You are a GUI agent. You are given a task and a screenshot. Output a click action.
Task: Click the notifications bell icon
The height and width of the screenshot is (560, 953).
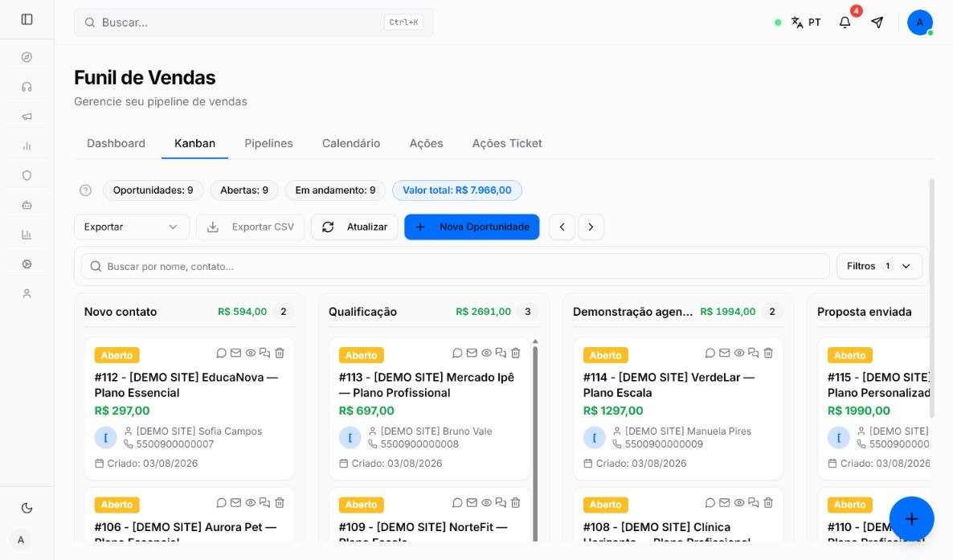tap(845, 22)
